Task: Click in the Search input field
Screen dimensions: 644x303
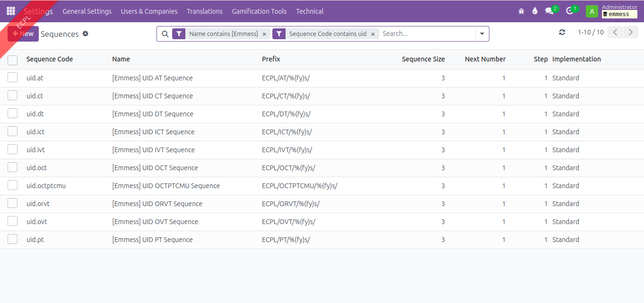Action: tap(426, 34)
